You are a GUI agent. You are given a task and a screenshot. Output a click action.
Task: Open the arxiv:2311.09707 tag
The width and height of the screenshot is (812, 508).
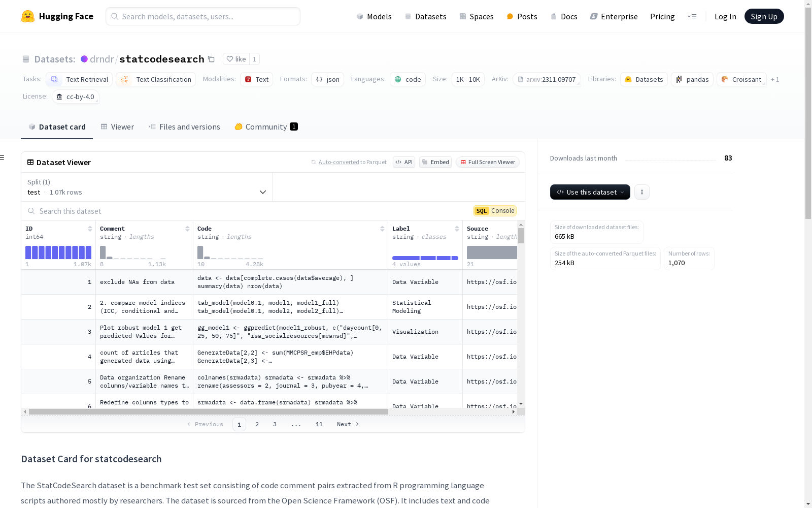coord(547,79)
